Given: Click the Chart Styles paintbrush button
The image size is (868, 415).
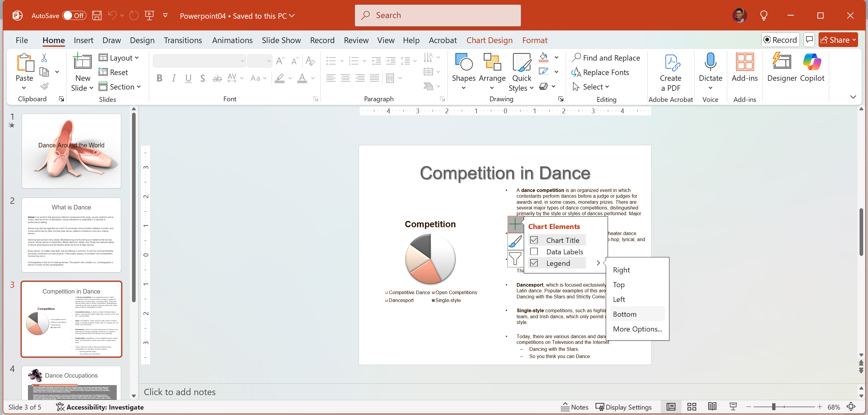Looking at the screenshot, I should [x=515, y=241].
